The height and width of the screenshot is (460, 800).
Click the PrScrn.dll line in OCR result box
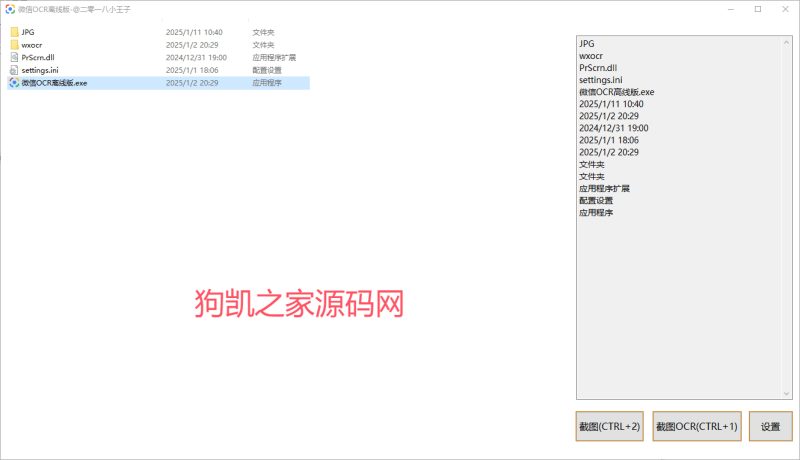click(598, 68)
